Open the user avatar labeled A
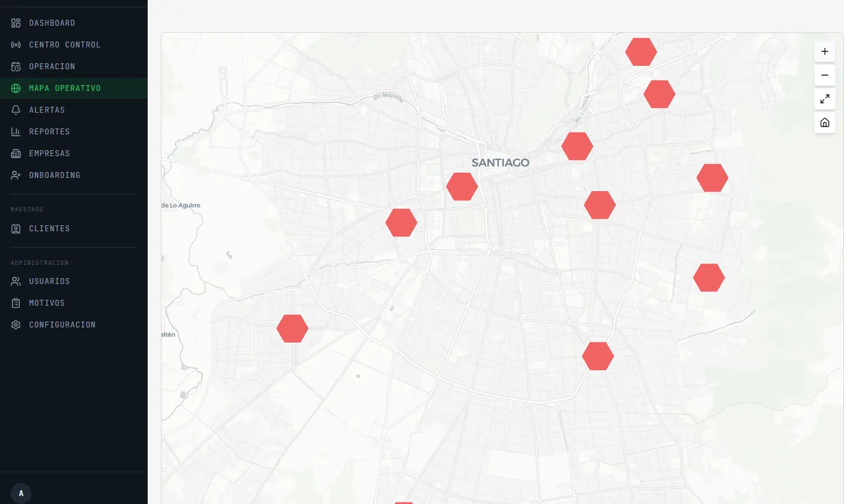 click(21, 493)
